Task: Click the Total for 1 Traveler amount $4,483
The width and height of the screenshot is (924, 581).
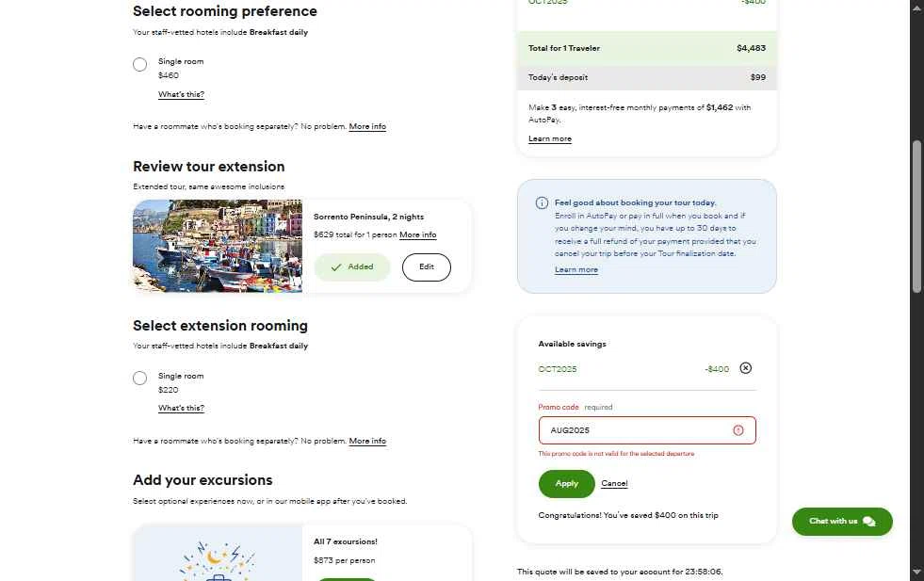Action: pos(752,48)
